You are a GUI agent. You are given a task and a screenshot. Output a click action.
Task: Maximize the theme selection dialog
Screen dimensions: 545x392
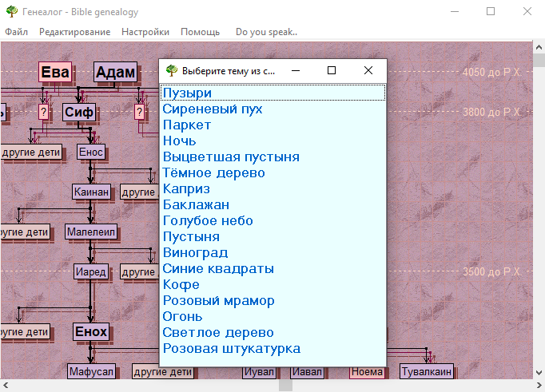click(332, 70)
